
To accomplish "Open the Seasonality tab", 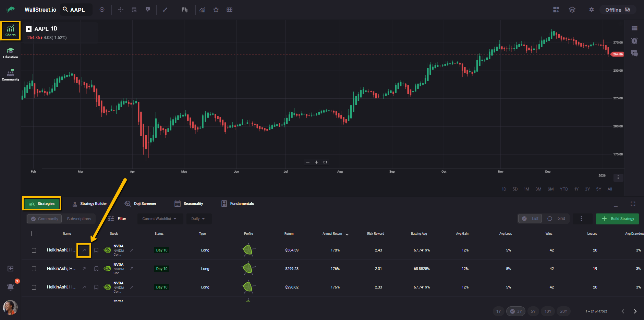I will coord(189,204).
